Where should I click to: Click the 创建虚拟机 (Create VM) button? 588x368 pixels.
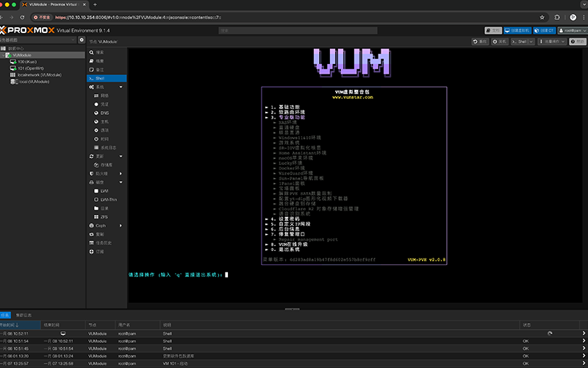(517, 30)
